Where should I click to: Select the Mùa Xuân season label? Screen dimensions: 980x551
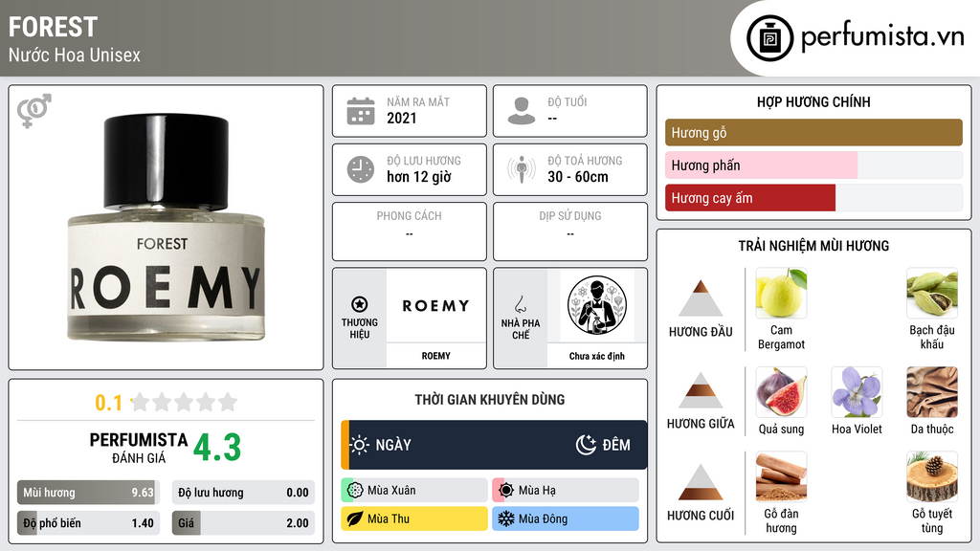coord(391,491)
